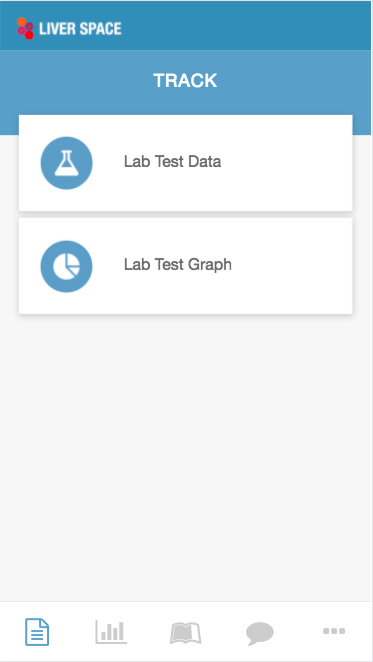The image size is (373, 662).
Task: Click the LIVER SPACE title text
Action: pyautogui.click(x=80, y=29)
